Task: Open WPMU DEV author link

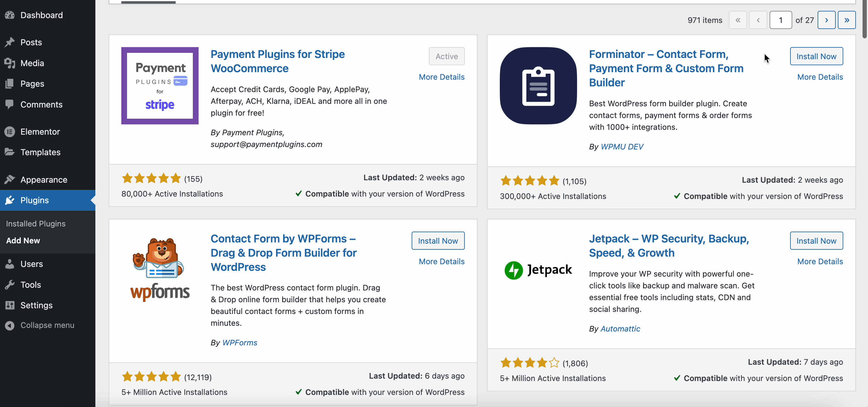Action: click(622, 147)
